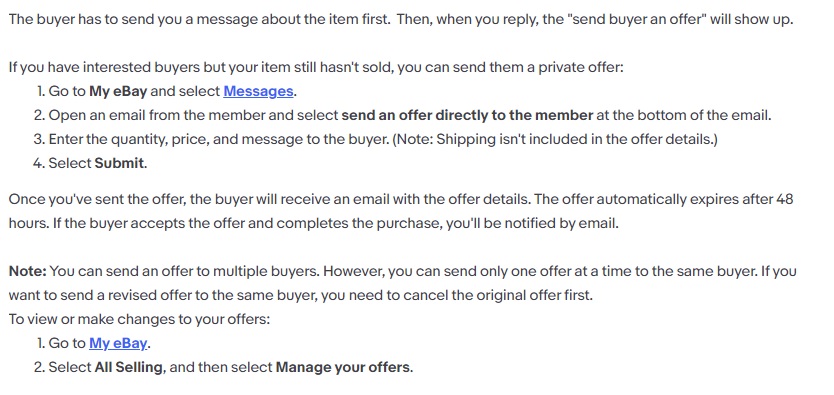
Task: Click the bold My eBay text before Messages
Action: (x=118, y=91)
